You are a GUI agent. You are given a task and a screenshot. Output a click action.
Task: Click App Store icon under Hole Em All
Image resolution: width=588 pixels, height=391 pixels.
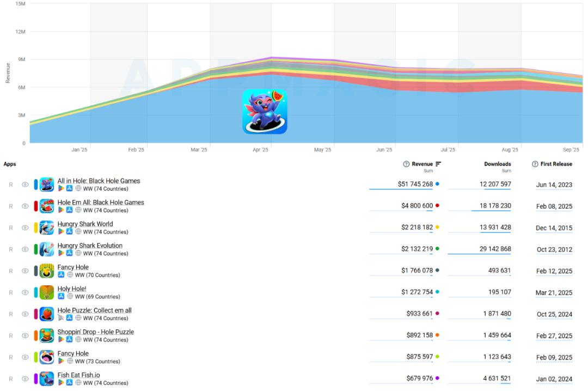point(69,210)
